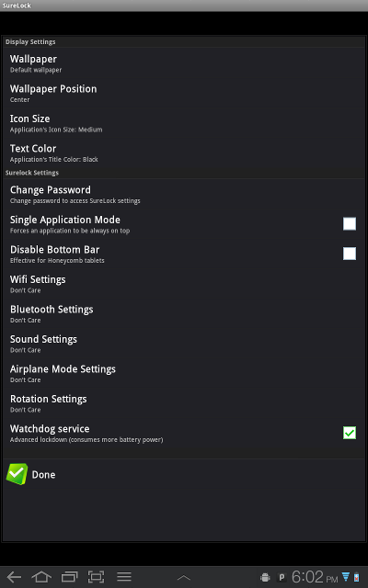
Task: Enable Single Application Mode checkbox
Action: click(350, 223)
